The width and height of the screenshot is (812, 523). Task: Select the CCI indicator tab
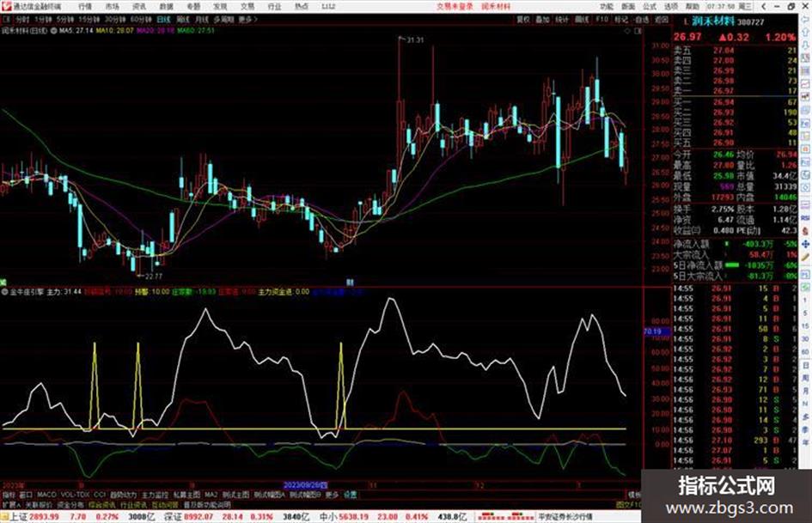100,495
